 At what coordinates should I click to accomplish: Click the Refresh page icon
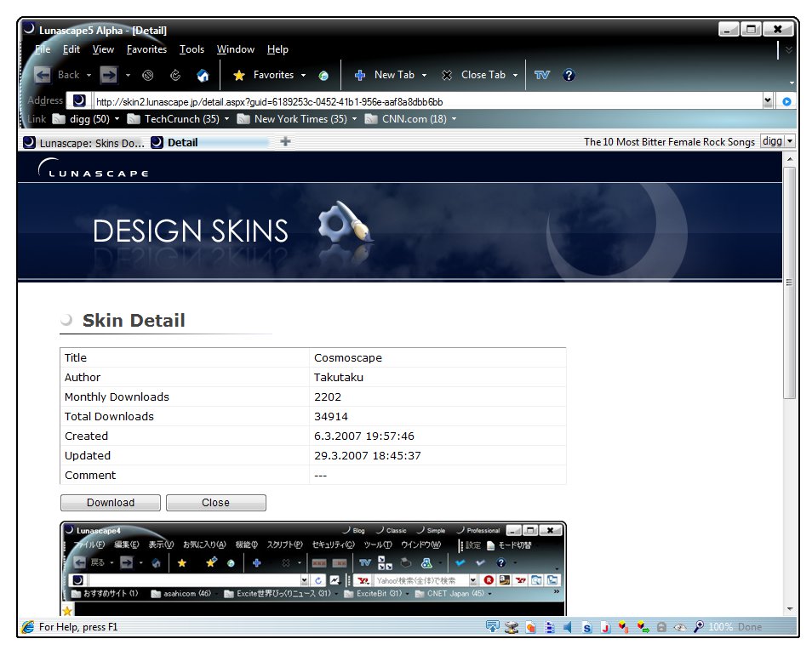(x=175, y=76)
